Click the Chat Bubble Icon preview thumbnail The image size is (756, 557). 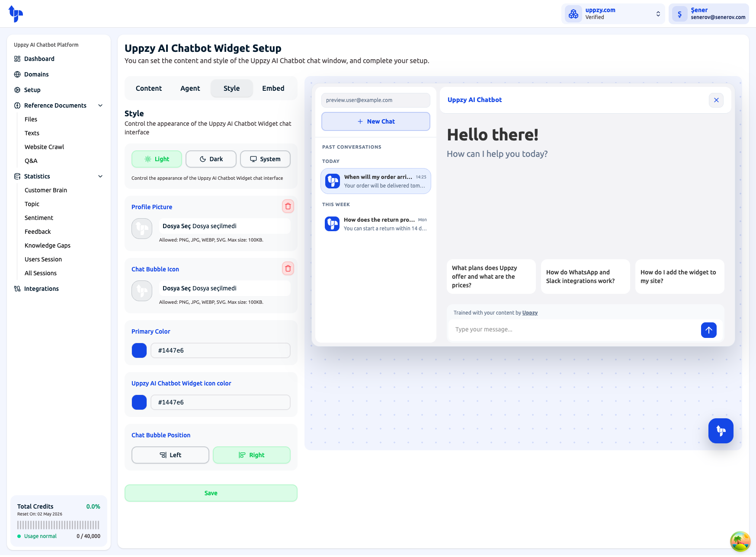click(142, 291)
